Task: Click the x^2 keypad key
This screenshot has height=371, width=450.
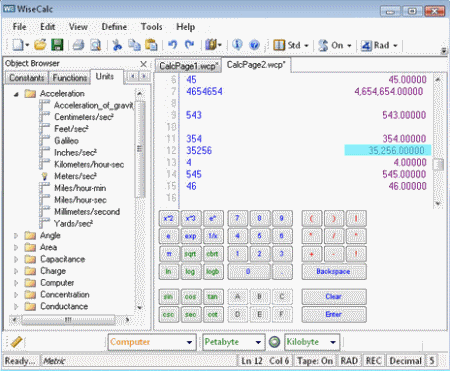Action: click(169, 218)
